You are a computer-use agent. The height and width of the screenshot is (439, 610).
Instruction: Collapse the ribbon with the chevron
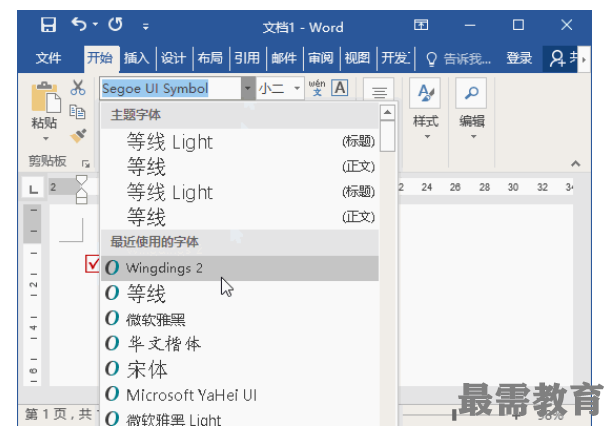576,163
